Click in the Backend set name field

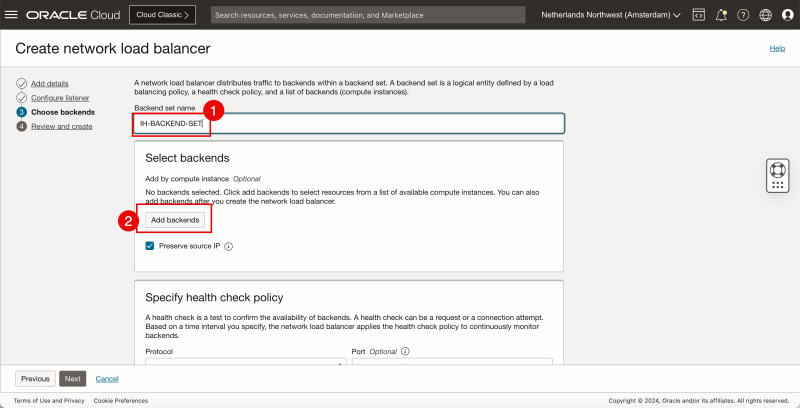(x=350, y=124)
